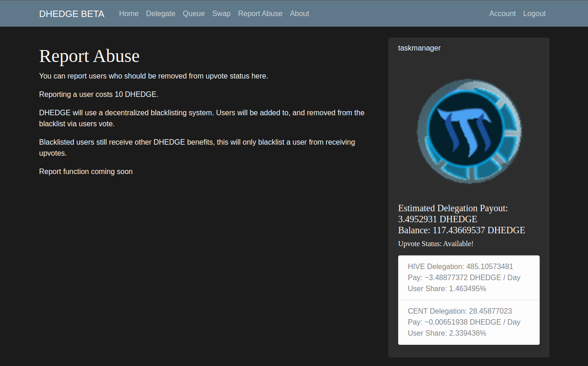This screenshot has height=366, width=588.
Task: Click 'You can report users' sentence
Action: tap(154, 76)
